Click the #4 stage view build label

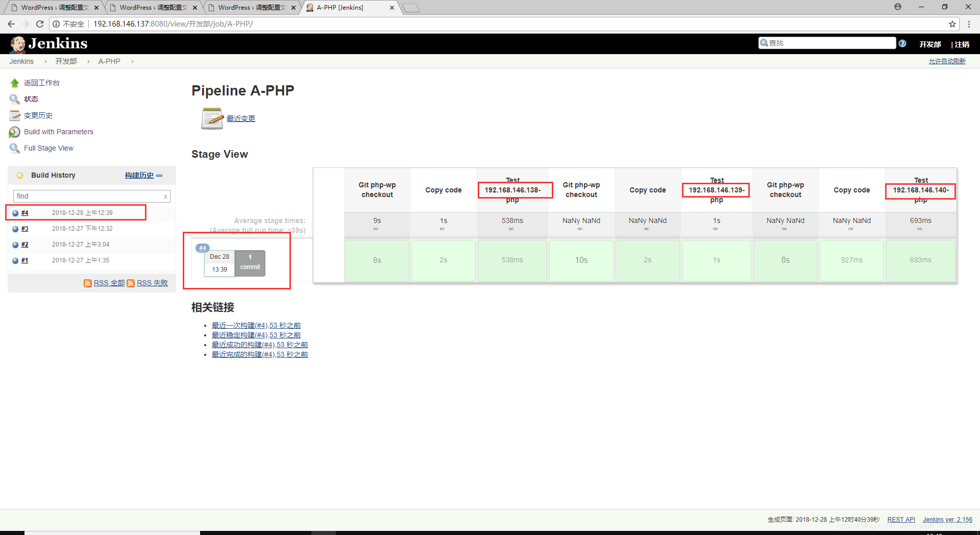click(x=203, y=248)
